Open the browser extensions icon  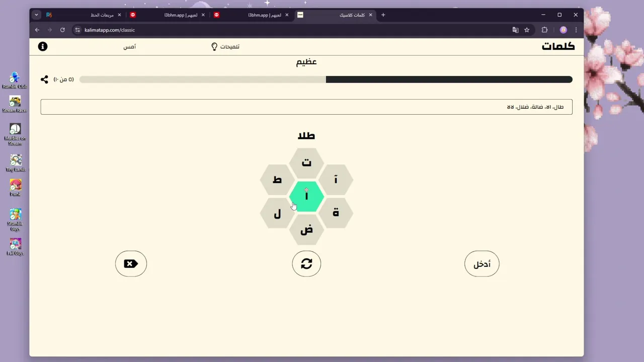click(544, 30)
